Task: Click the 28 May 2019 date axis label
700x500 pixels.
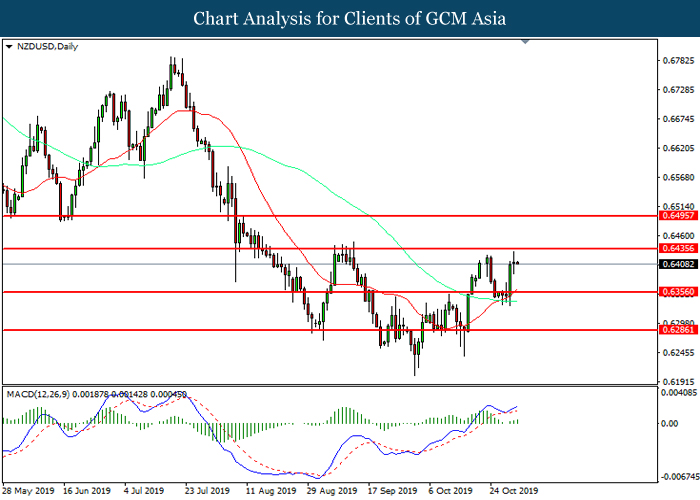Action: [x=29, y=491]
